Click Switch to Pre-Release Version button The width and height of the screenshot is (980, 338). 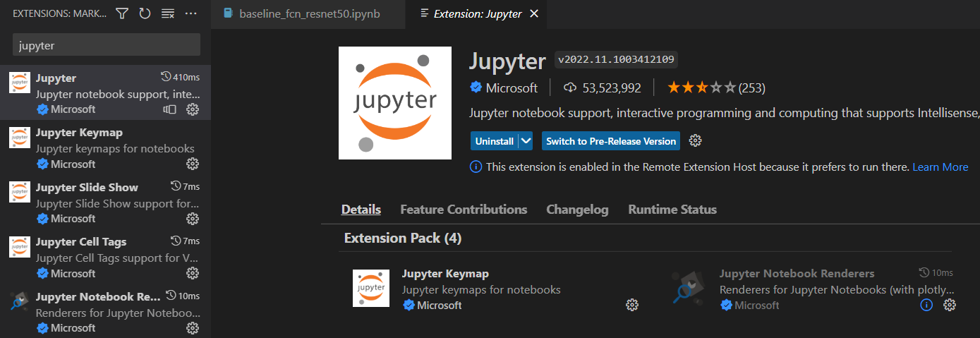pyautogui.click(x=611, y=141)
